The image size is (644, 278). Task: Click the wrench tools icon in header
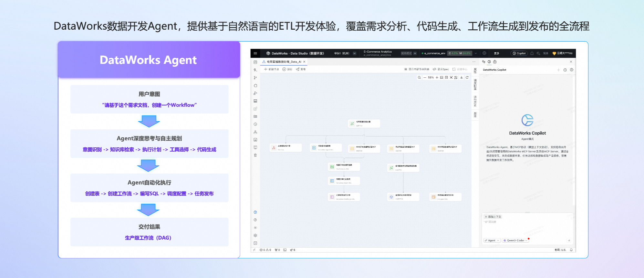[538, 53]
